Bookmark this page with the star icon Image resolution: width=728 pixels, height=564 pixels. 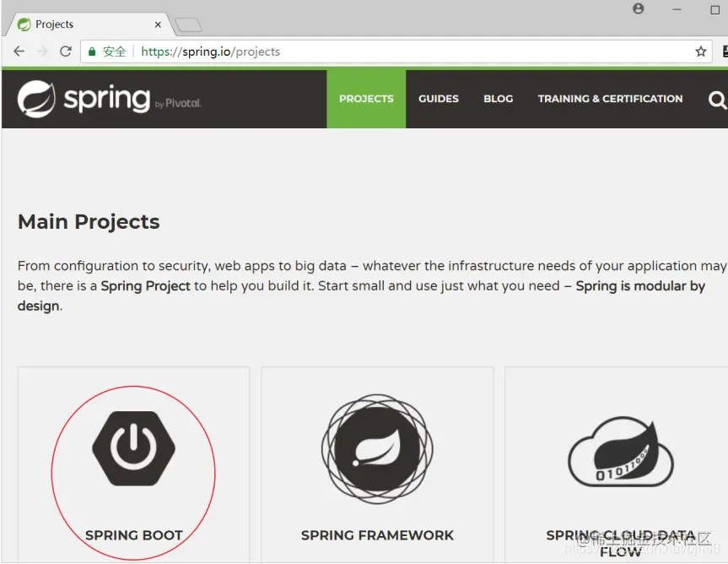click(701, 52)
